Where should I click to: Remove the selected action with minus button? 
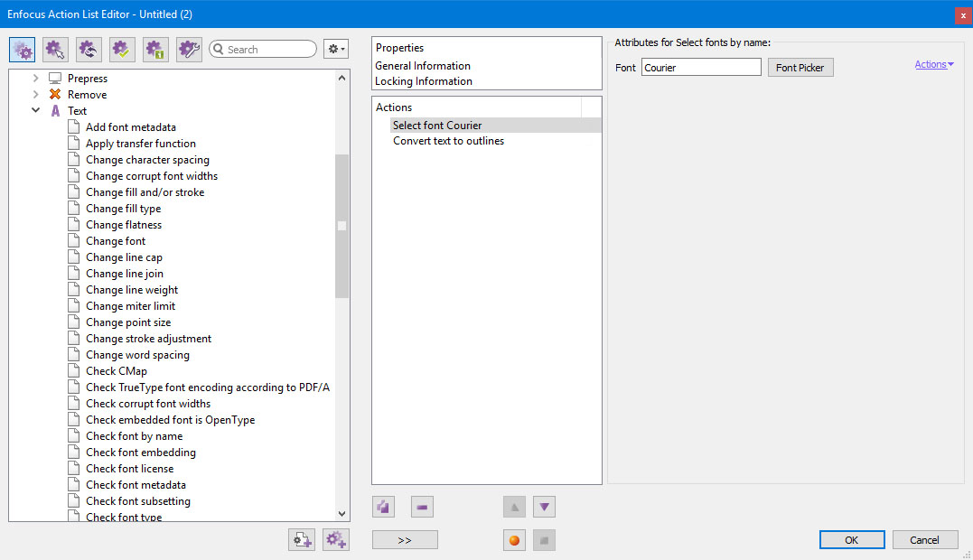[422, 507]
